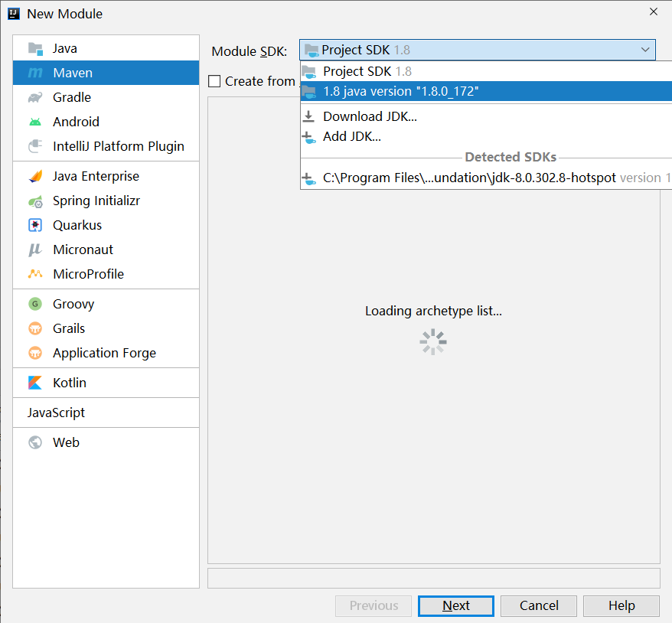
Task: Choose Add JDK... from the SDK list
Action: [486, 136]
